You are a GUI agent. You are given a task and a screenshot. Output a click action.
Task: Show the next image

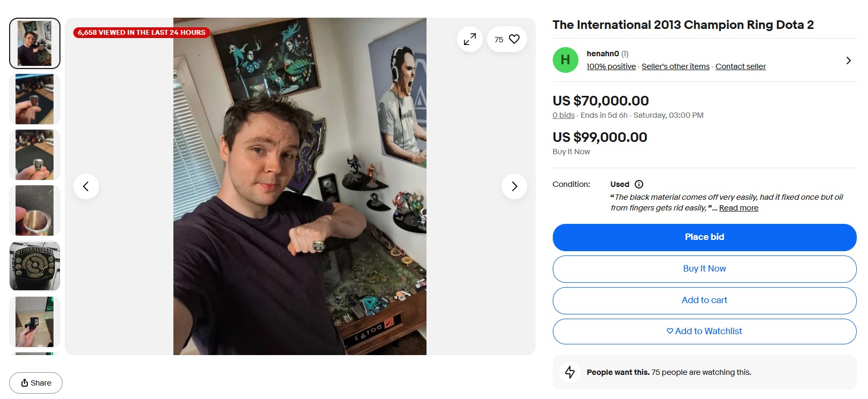pos(514,186)
